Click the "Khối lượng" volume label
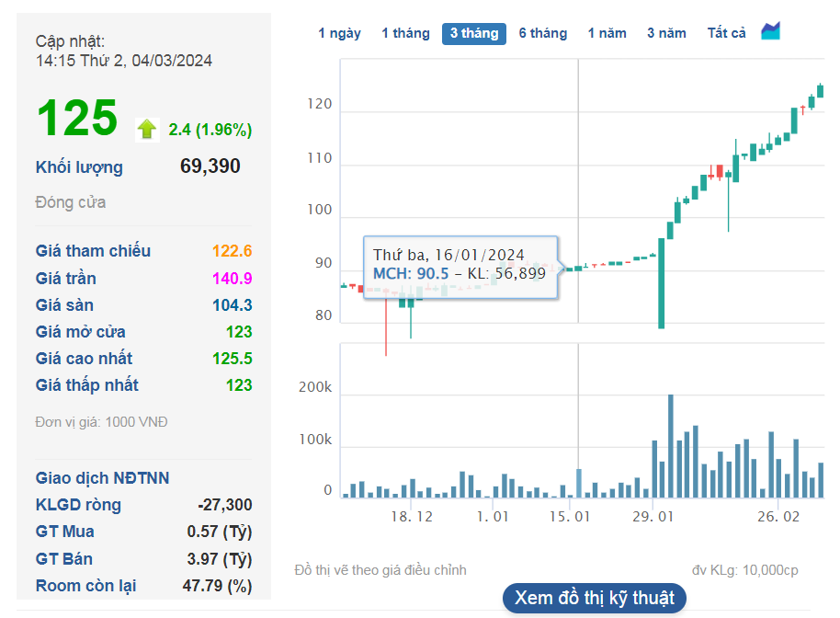Viewport: 840px width, 618px height. [78, 166]
